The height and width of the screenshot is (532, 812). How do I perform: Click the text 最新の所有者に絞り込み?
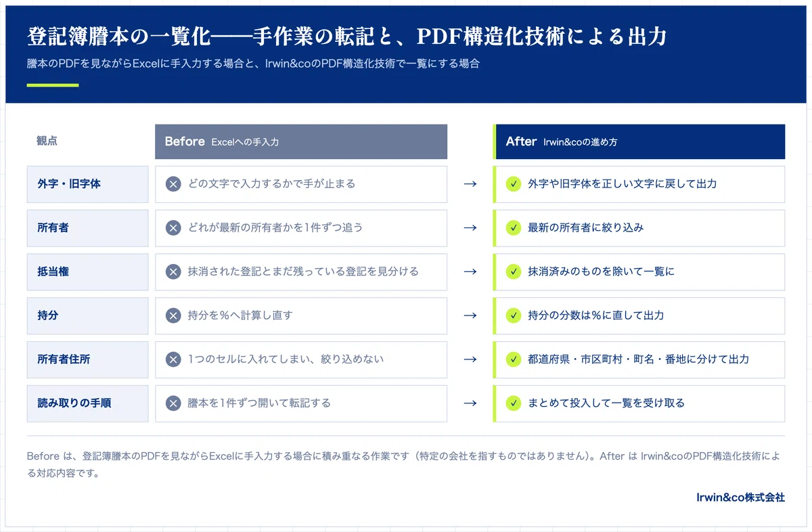click(x=586, y=228)
